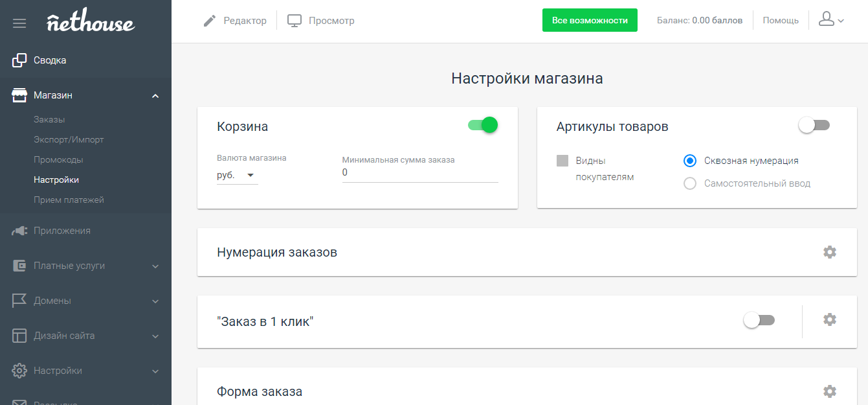
Task: Click the Nethouse logo
Action: [x=91, y=21]
